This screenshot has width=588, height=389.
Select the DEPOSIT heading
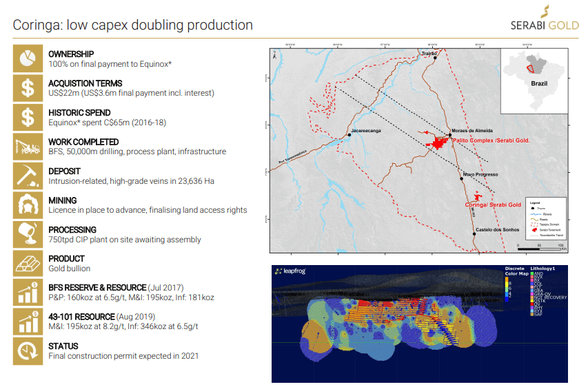[x=64, y=171]
